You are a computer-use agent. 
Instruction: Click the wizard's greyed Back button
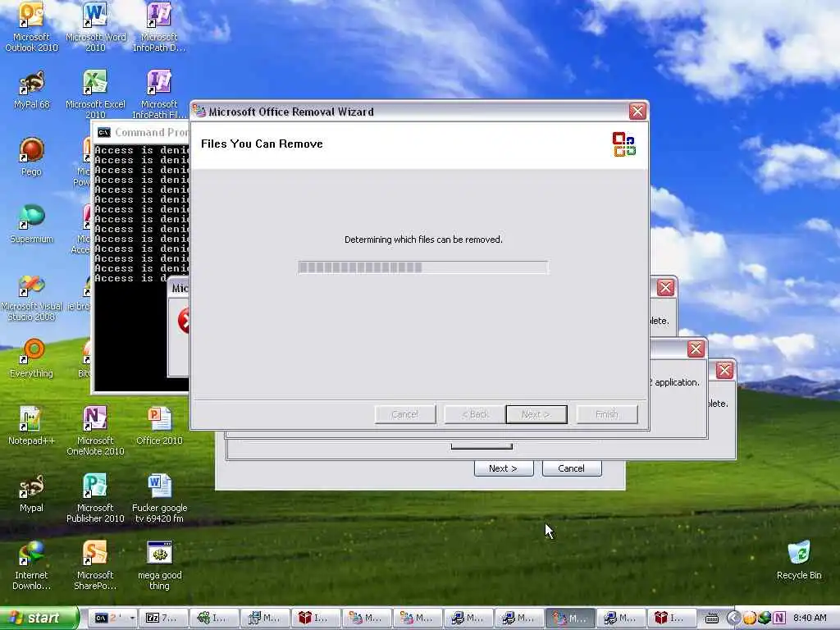pos(475,414)
